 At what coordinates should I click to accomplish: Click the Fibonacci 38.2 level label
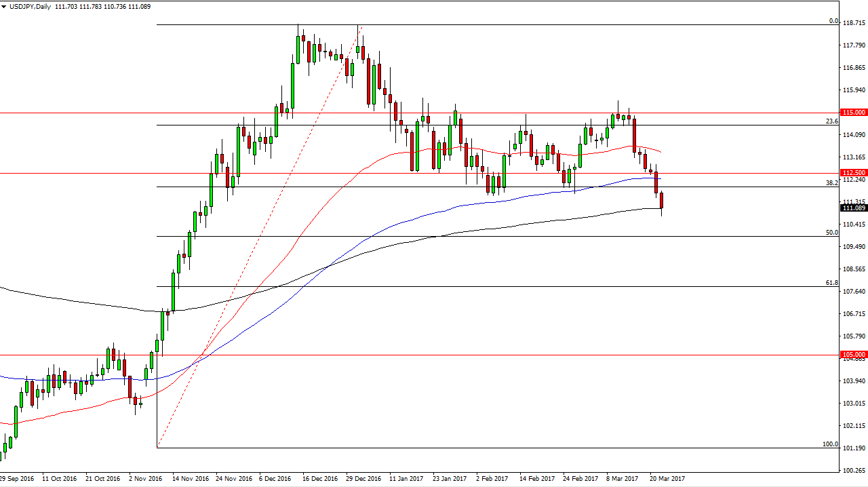click(832, 182)
